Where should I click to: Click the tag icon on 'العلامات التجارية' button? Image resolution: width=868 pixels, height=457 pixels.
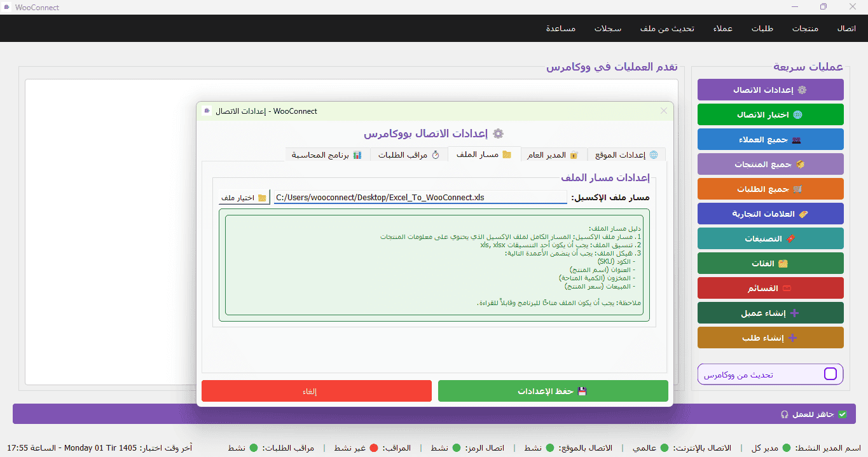tap(804, 214)
